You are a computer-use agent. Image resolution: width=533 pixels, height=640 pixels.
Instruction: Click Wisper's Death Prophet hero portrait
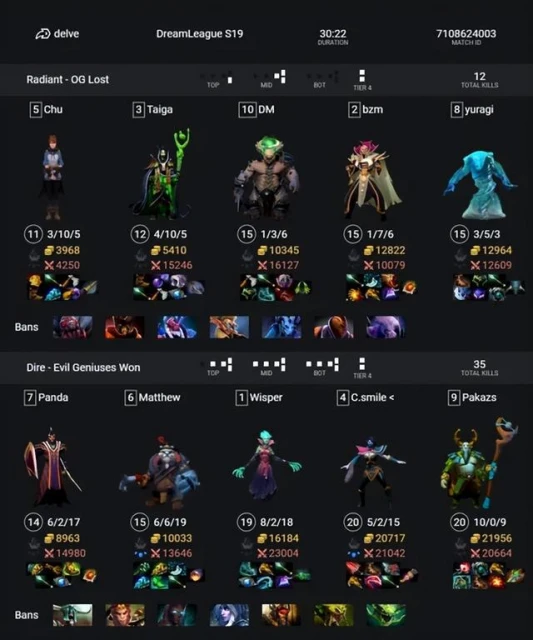266,465
